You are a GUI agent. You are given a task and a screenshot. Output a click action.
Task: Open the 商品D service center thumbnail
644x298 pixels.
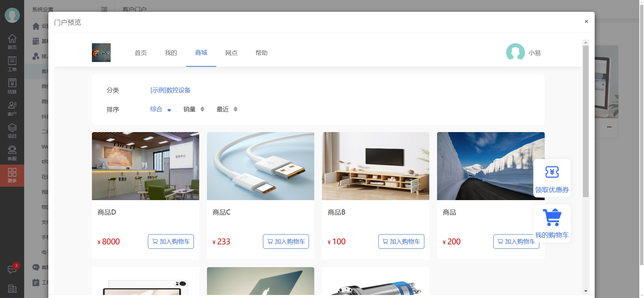pyautogui.click(x=146, y=166)
